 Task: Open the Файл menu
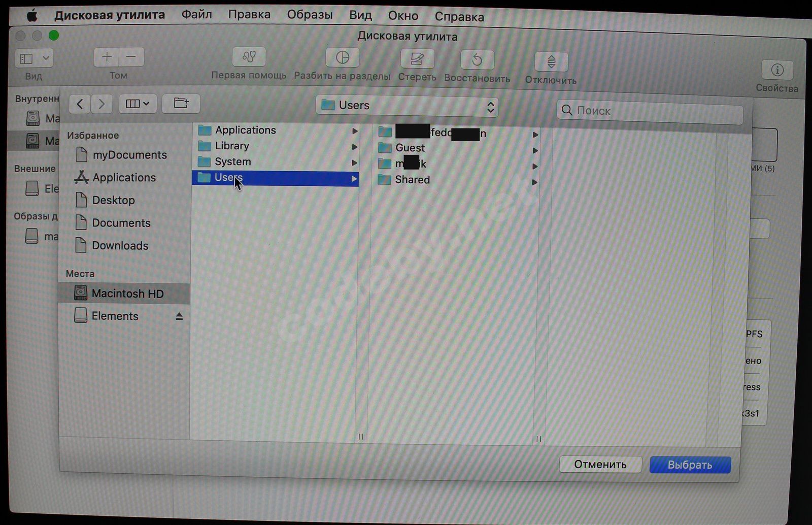tap(197, 15)
